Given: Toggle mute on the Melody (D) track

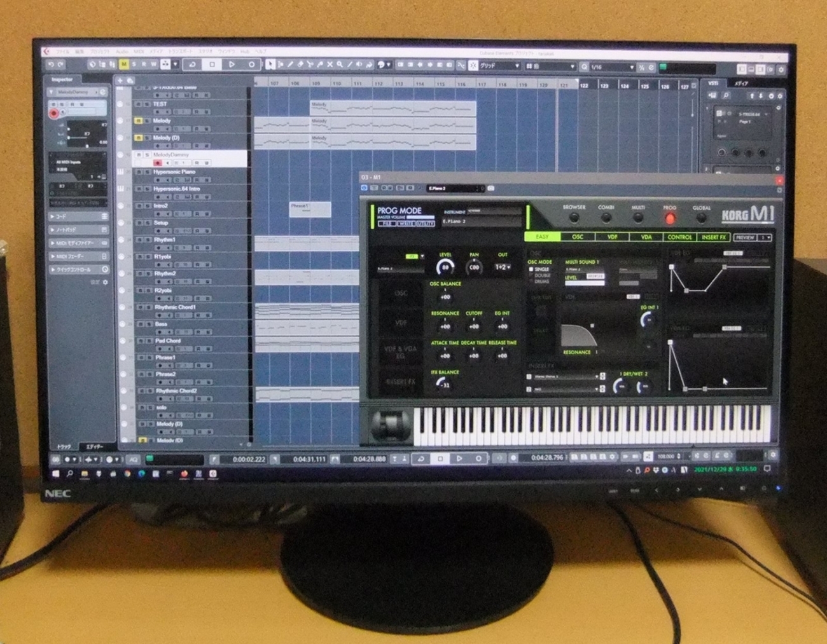Looking at the screenshot, I should point(139,138).
